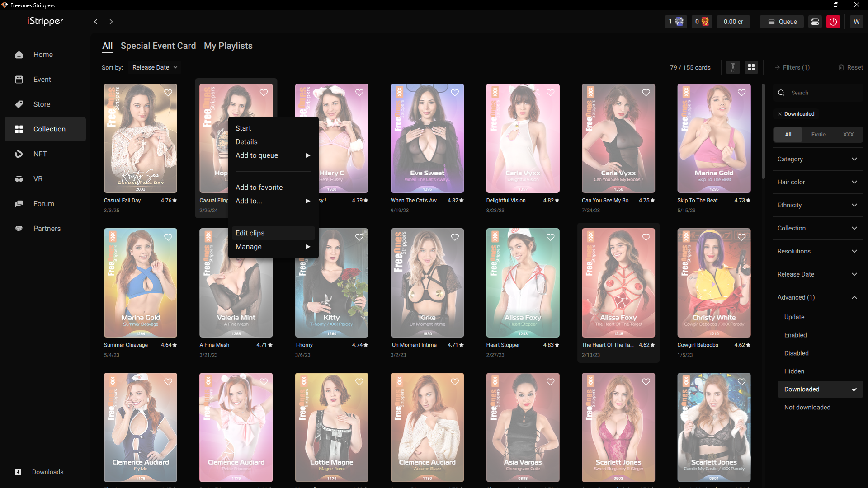Collapse the Advanced (1) filter section
This screenshot has height=488, width=868.
[x=818, y=297]
